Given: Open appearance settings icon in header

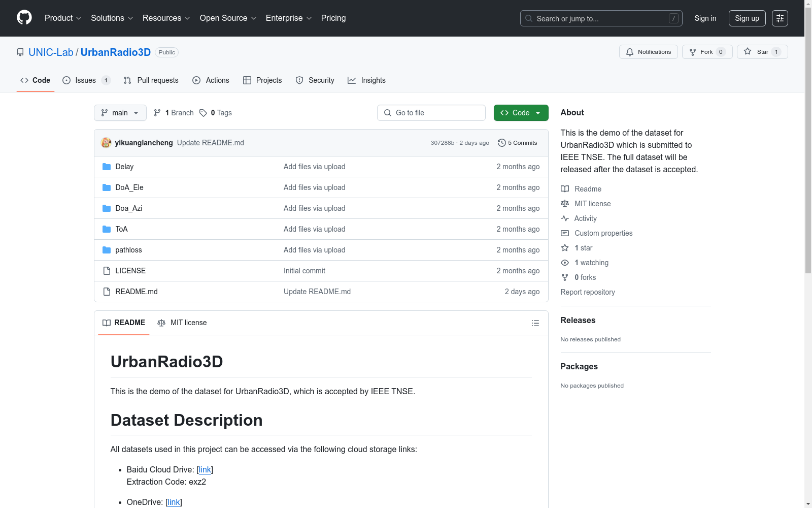Looking at the screenshot, I should (780, 18).
